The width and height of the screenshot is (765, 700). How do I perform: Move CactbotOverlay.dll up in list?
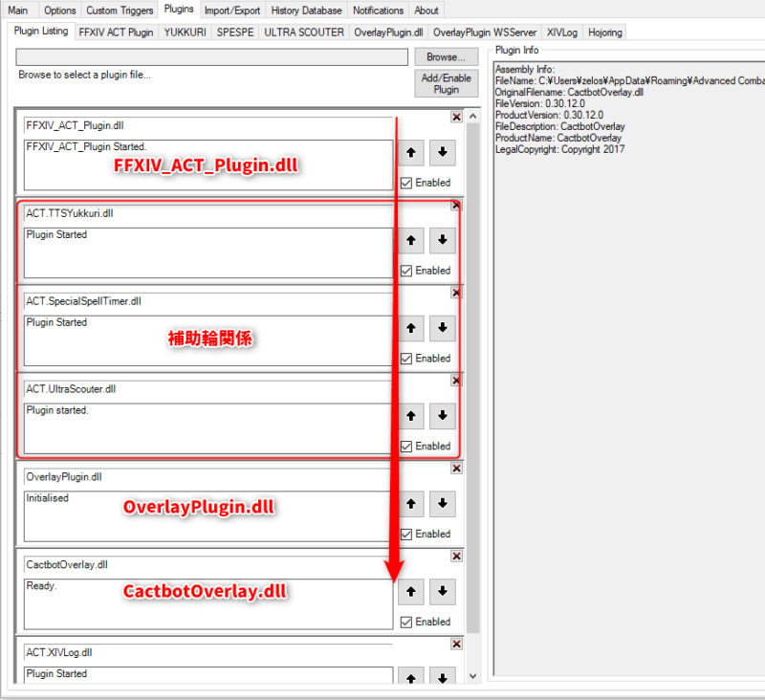411,591
